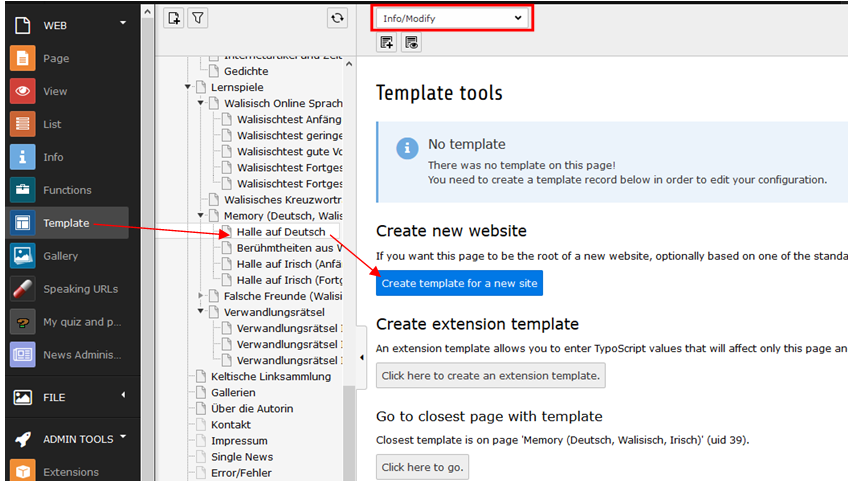
Task: Click the View module eye icon
Action: (23, 91)
